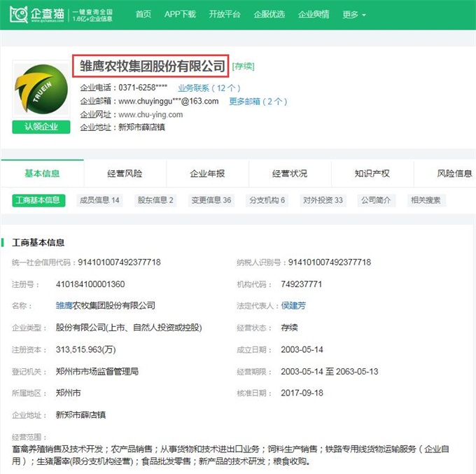Viewport: 476px width, 474px height.
Task: Jump to 股东信息 2 section
Action: 155,200
